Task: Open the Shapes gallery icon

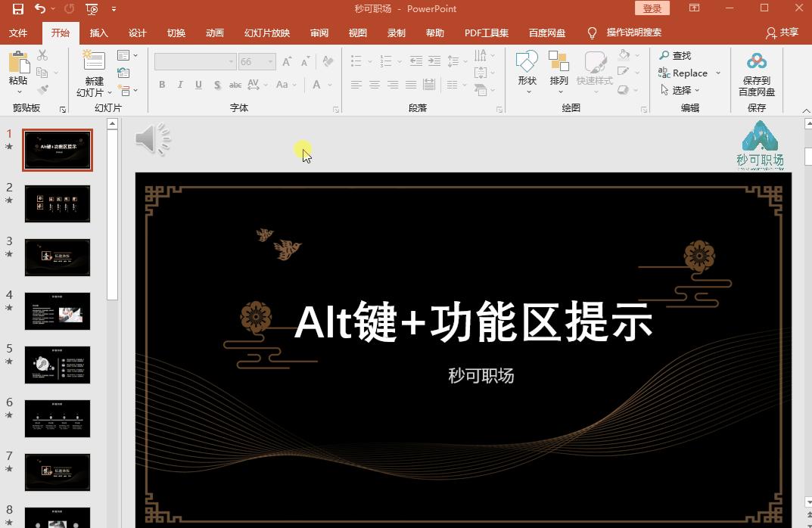Action: click(x=527, y=61)
